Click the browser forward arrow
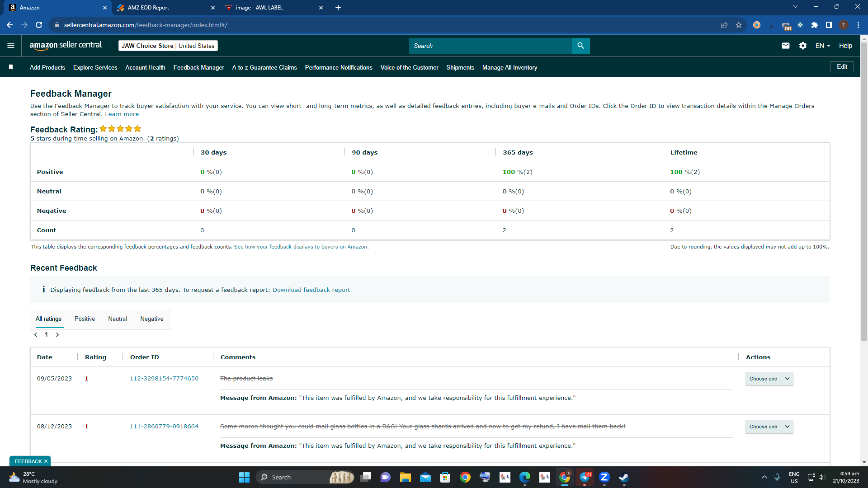The image size is (868, 488). (x=24, y=25)
